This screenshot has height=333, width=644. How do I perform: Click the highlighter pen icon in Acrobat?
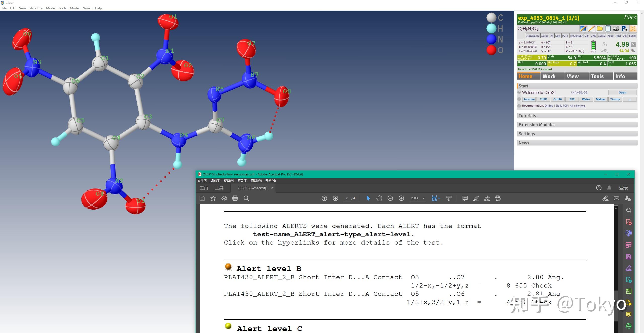476,198
